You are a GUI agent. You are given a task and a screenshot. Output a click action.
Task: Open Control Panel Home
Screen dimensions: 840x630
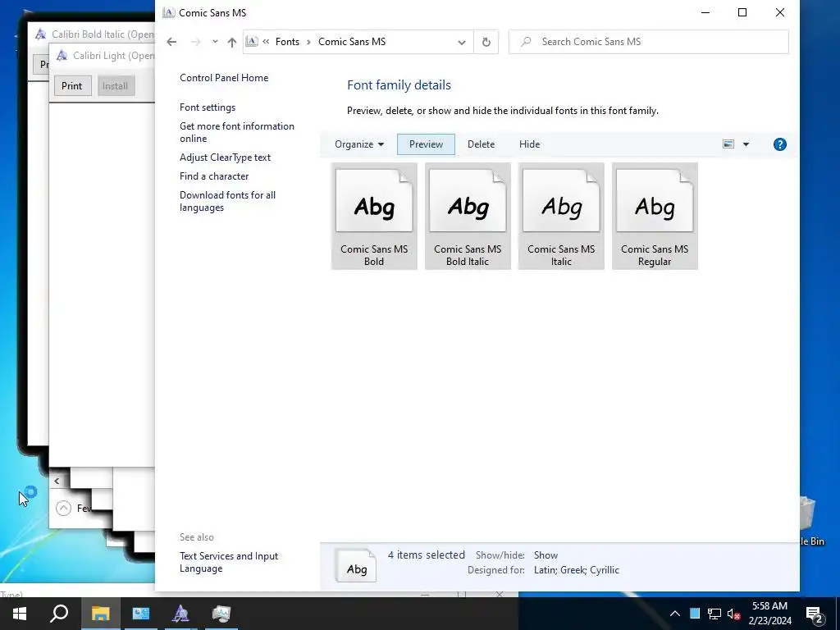224,78
